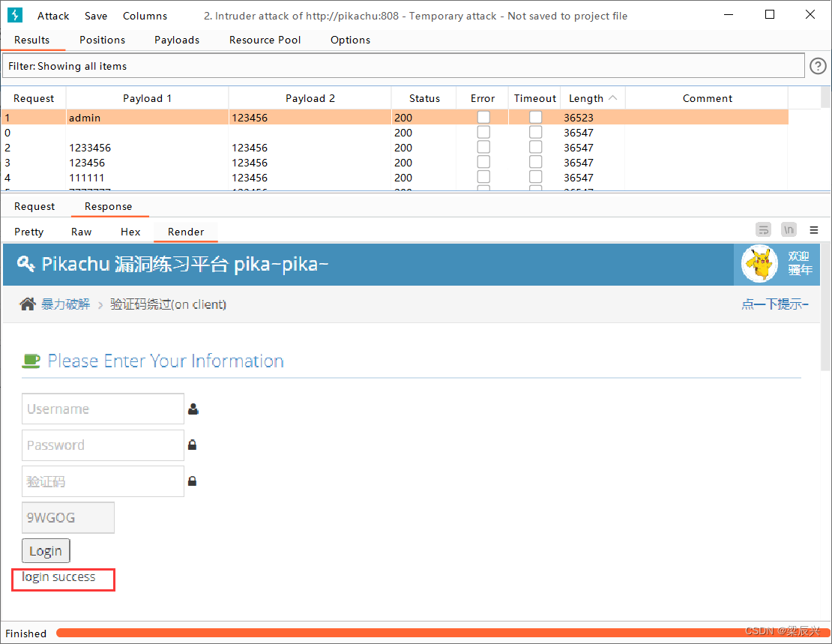Select the row with payload 111111

[x=395, y=178]
